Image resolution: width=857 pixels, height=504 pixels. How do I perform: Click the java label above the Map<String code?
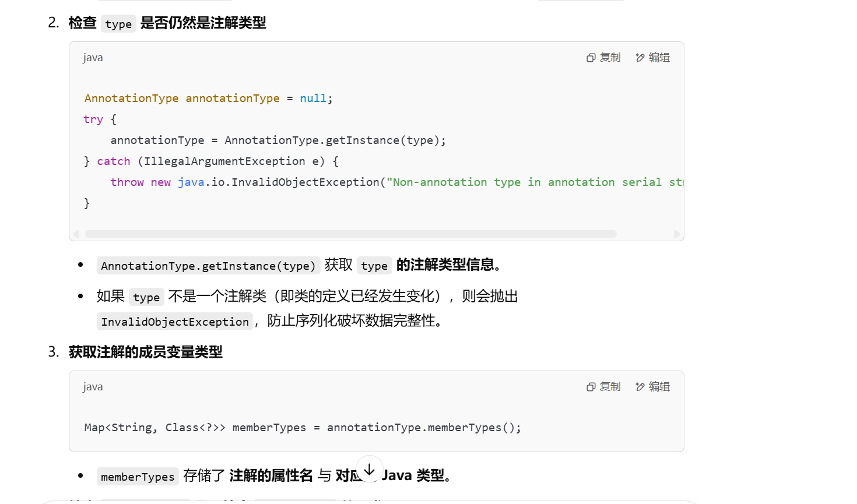93,386
